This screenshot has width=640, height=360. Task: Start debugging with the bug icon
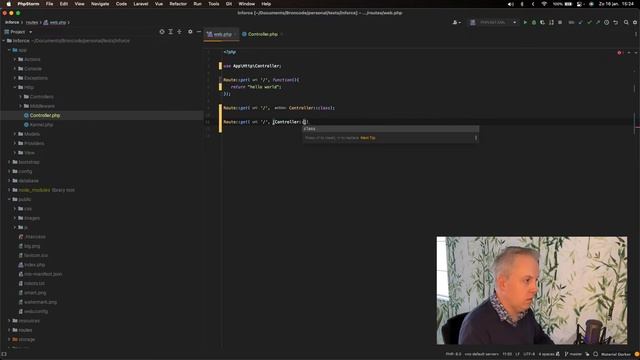pos(534,22)
